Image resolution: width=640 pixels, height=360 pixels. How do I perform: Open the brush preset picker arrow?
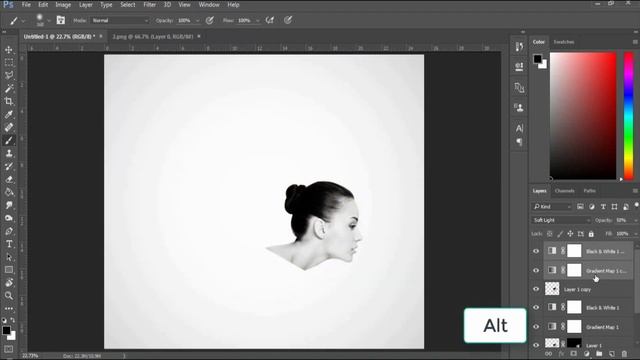point(49,20)
